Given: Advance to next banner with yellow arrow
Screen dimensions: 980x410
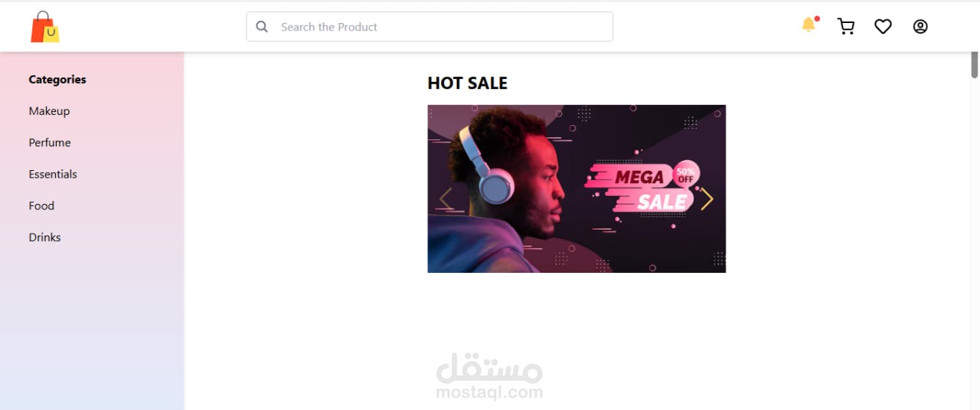Looking at the screenshot, I should [x=707, y=199].
